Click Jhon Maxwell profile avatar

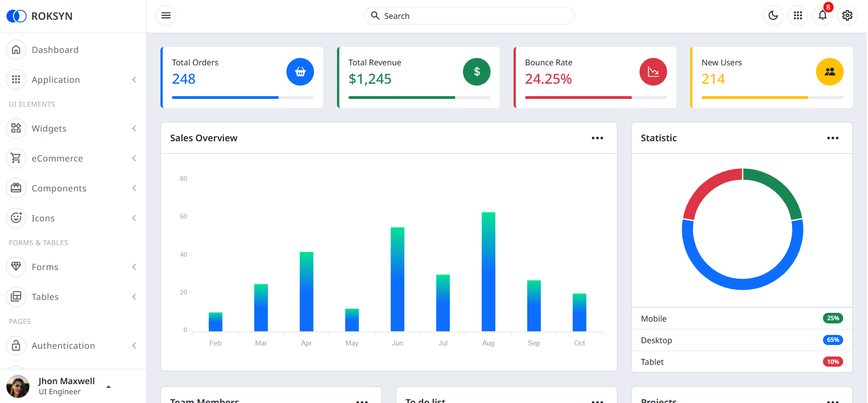click(18, 386)
